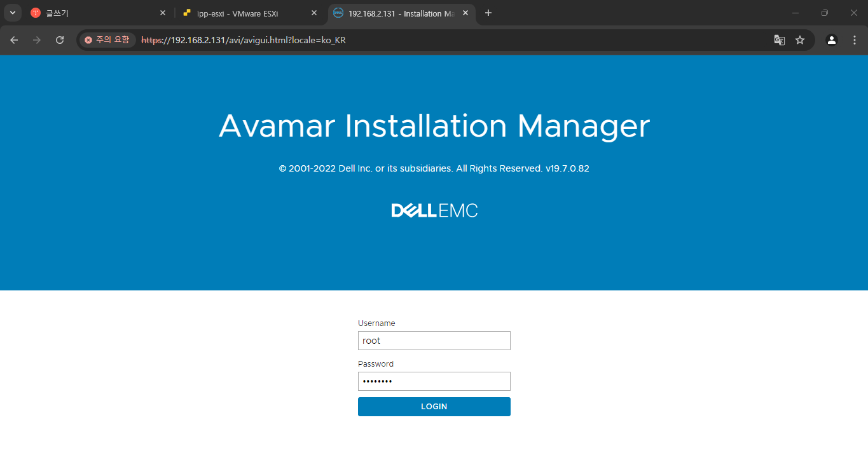Open the tab search dropdown arrow

click(12, 13)
